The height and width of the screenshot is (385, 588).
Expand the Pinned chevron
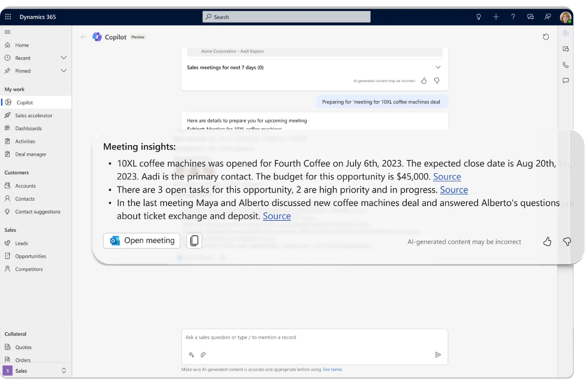coord(64,71)
